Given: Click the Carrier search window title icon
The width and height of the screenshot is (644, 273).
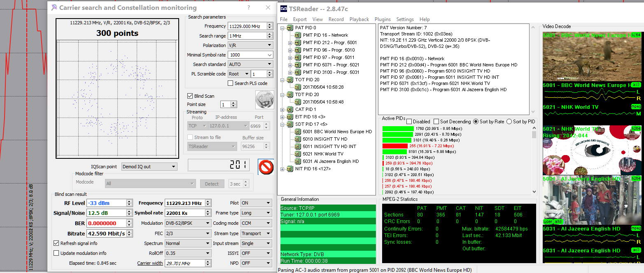Looking at the screenshot, I should [54, 7].
